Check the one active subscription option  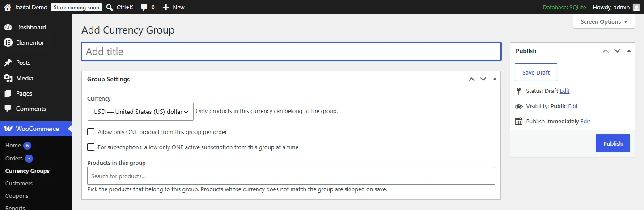tap(91, 147)
